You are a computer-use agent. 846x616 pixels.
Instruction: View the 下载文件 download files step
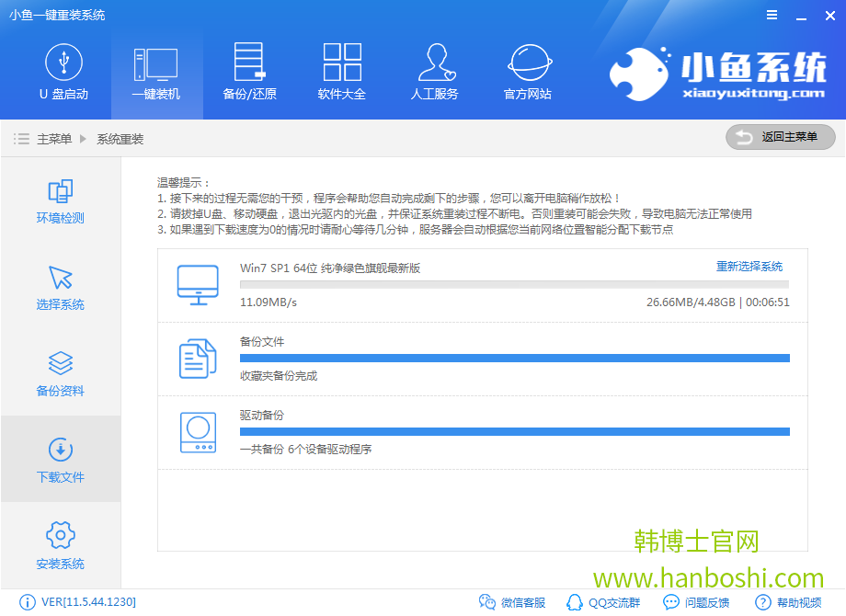tap(59, 460)
